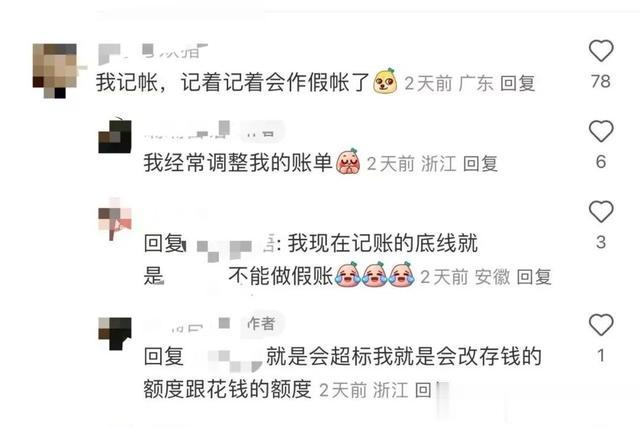Tap the first crying-laughing emoji after 假账
640x427 pixels.
tap(348, 275)
